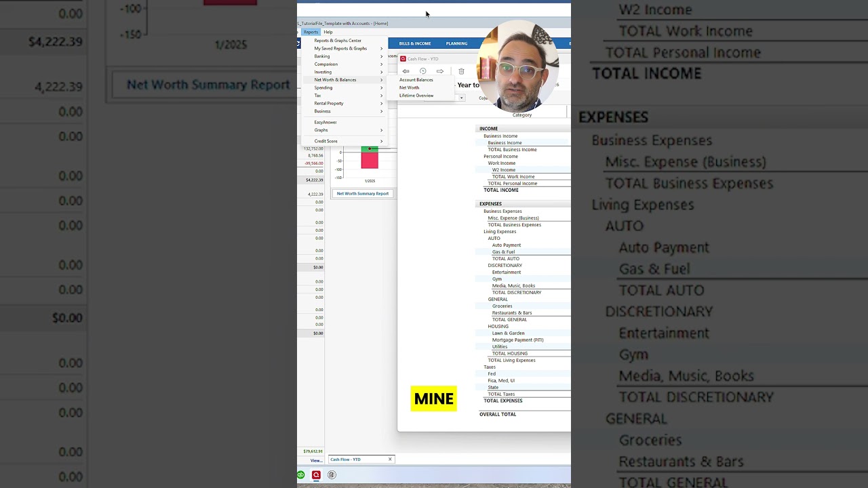
Task: Select Lifetime Overview in the submenu
Action: click(416, 96)
